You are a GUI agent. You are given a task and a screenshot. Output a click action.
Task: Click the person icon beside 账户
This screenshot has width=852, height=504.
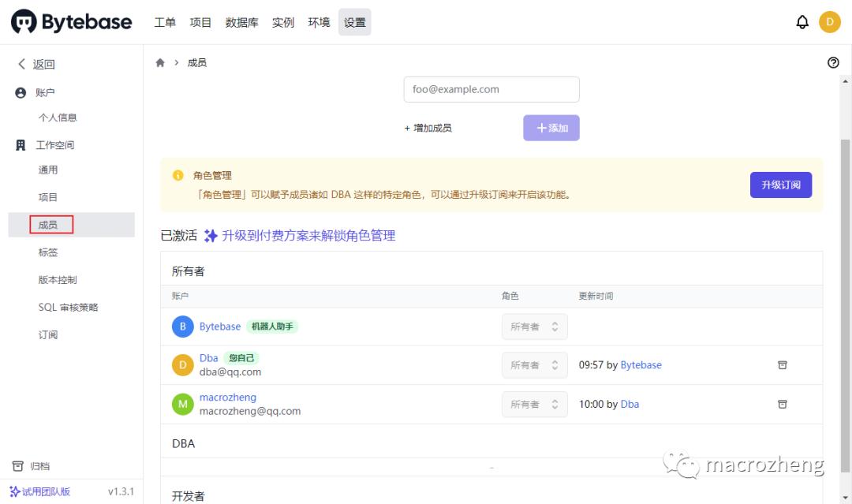point(20,91)
